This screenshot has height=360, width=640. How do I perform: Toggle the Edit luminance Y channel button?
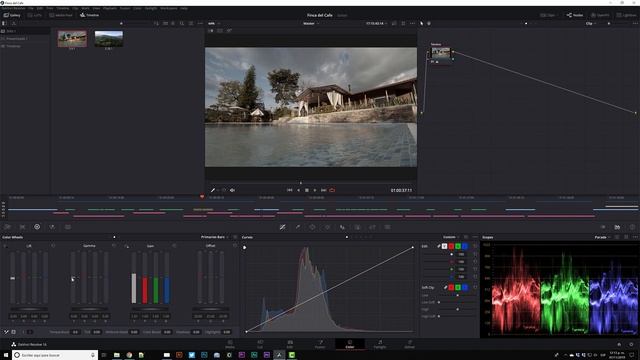(x=444, y=246)
